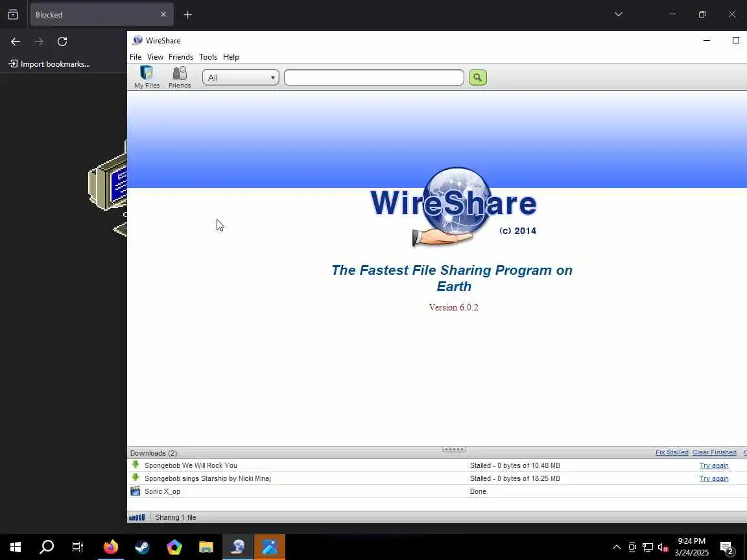
Task: Open the Friends menu
Action: pos(181,56)
